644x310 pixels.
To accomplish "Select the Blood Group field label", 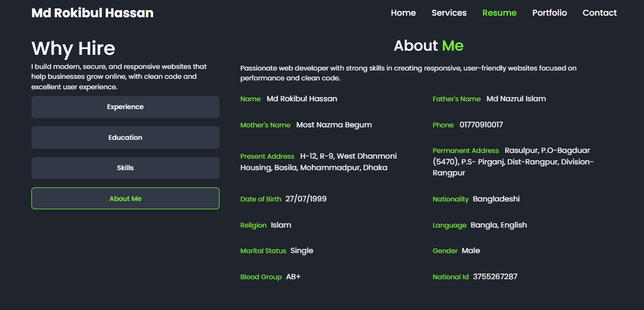I will [261, 277].
